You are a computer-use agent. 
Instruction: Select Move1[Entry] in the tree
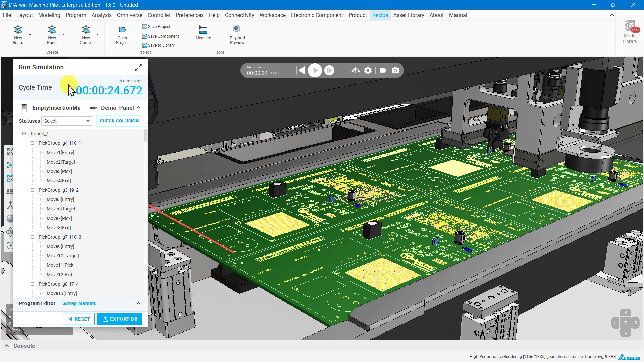(60, 153)
